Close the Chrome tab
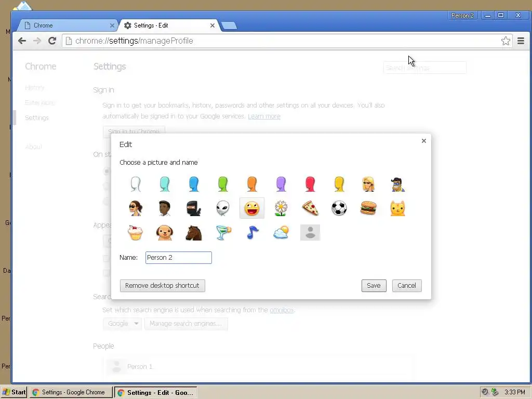This screenshot has width=532, height=399. [x=112, y=25]
